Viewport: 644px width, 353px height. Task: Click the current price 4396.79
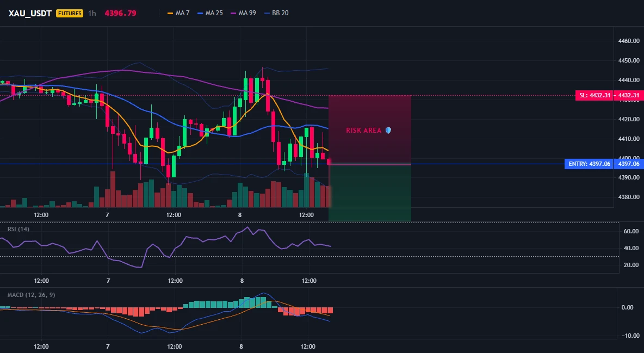pyautogui.click(x=120, y=13)
